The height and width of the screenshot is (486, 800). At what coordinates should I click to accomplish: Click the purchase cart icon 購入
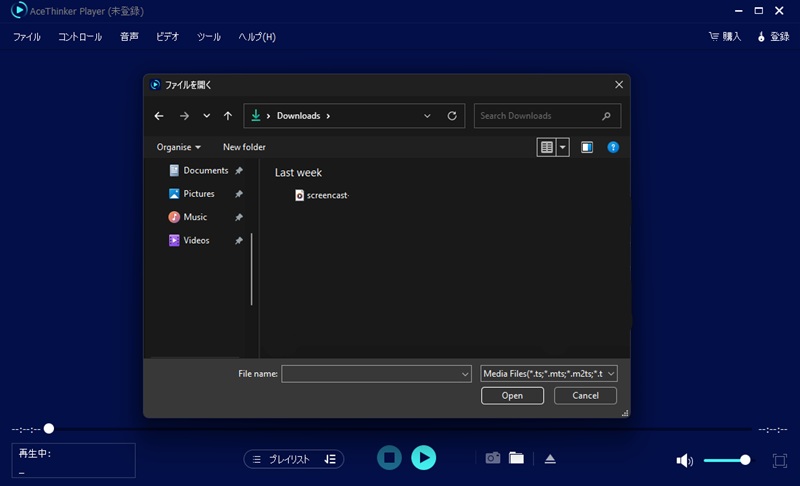pos(725,37)
